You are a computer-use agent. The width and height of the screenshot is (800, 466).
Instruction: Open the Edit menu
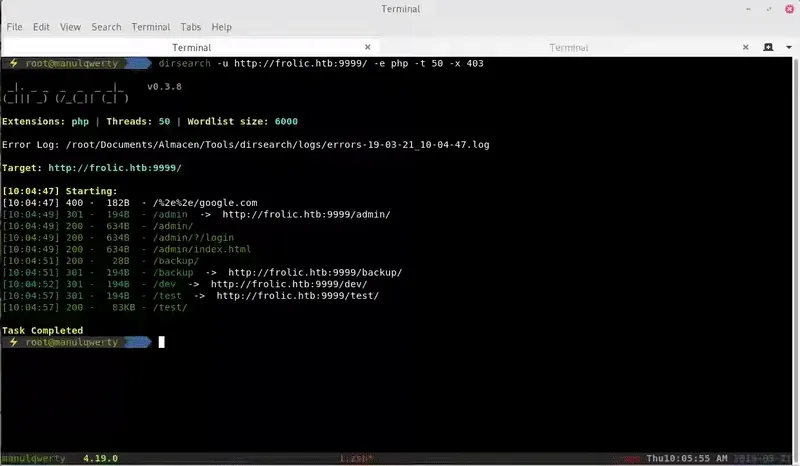[43, 27]
